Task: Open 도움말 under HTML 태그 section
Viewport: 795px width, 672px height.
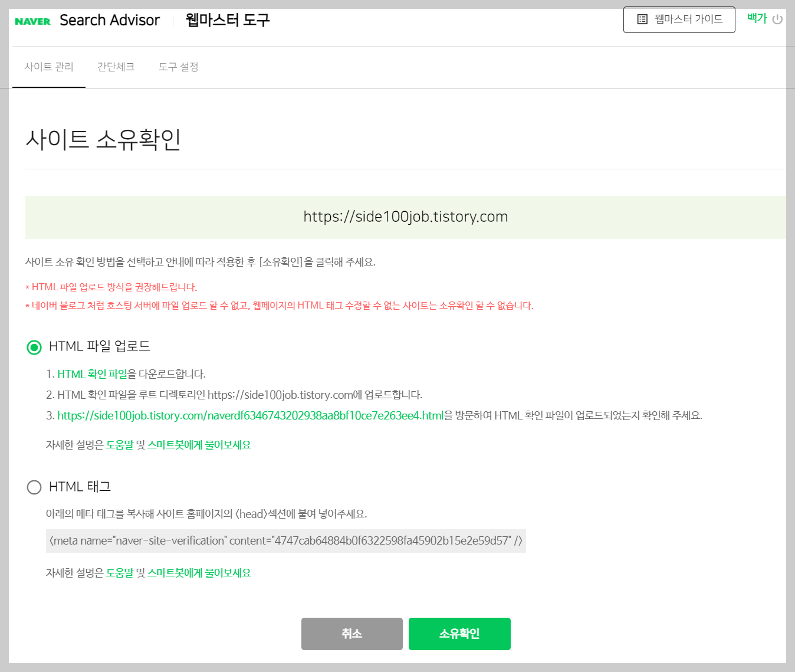Action: pos(120,573)
